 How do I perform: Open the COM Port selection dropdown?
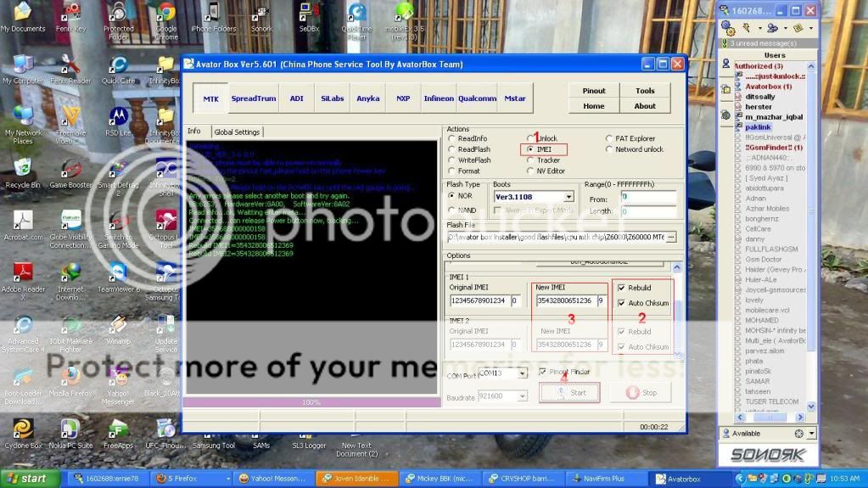(x=521, y=373)
